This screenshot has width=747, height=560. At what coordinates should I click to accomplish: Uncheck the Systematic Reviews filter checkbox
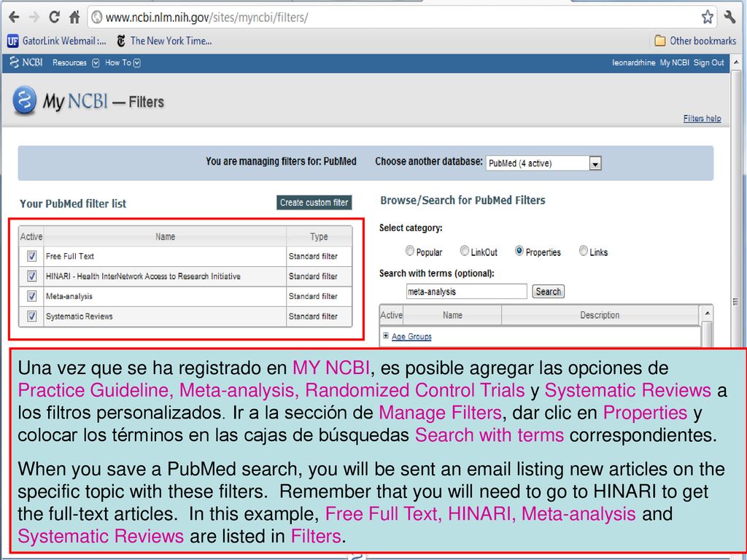click(32, 316)
